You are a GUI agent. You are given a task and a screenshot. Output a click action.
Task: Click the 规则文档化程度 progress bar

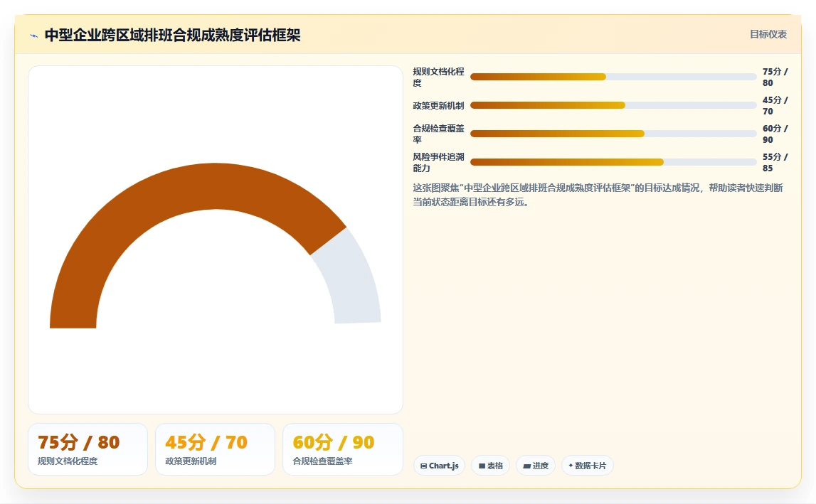tap(613, 77)
